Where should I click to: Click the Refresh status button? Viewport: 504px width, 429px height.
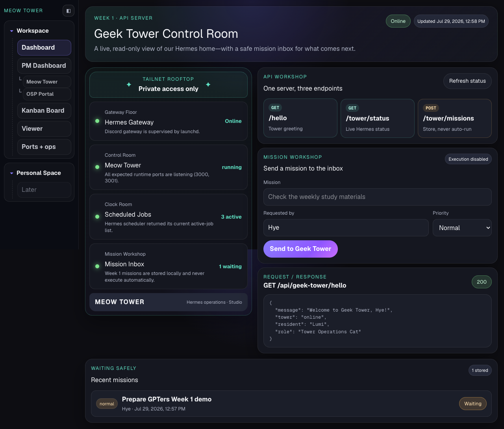coord(467,81)
